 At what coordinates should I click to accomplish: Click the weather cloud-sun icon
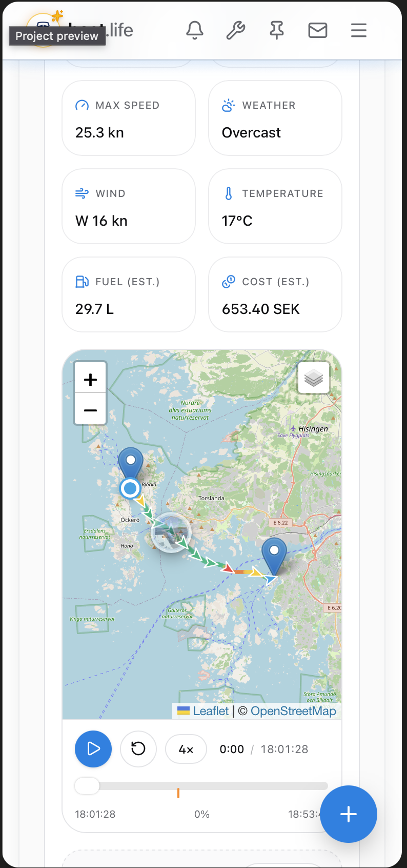[x=229, y=105]
